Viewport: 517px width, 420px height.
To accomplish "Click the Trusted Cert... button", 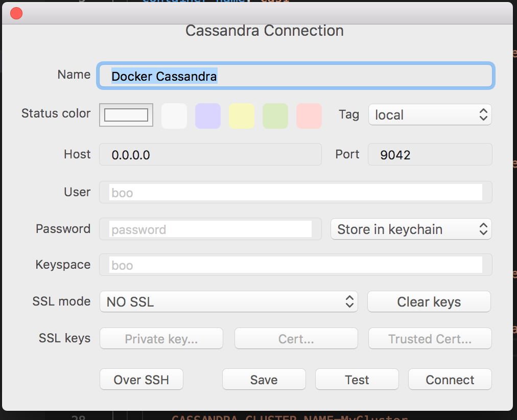I will tap(430, 338).
